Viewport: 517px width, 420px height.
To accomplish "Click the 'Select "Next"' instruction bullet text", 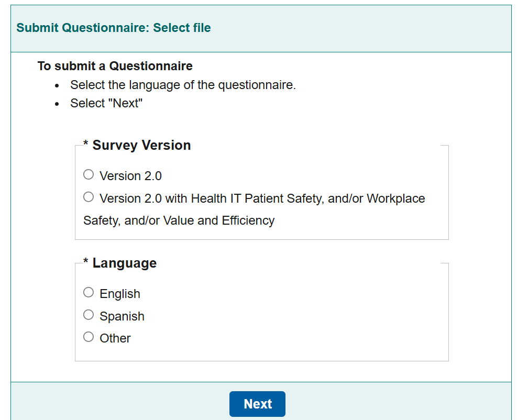I will click(106, 103).
